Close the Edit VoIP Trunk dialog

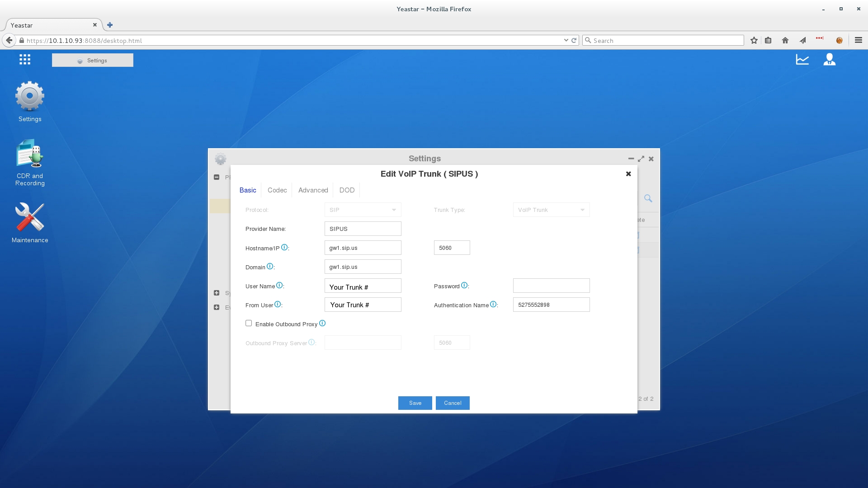point(628,174)
